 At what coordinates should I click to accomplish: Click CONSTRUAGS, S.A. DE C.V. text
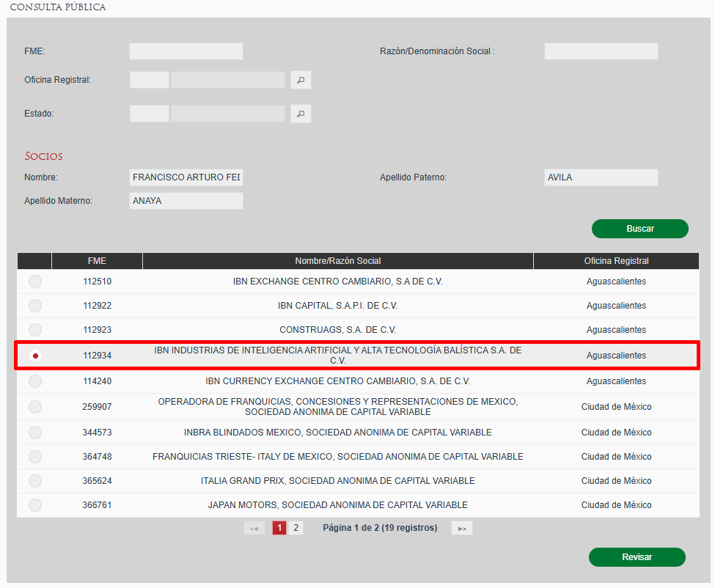click(x=338, y=330)
